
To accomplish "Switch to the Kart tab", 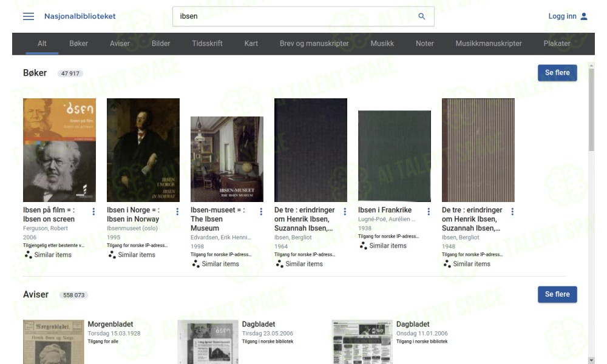I will click(251, 43).
